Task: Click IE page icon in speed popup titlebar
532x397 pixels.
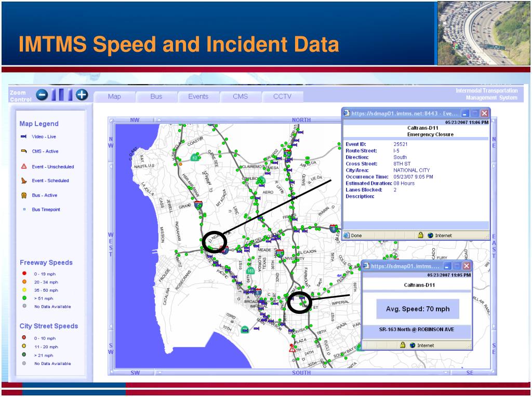Action: pos(366,266)
